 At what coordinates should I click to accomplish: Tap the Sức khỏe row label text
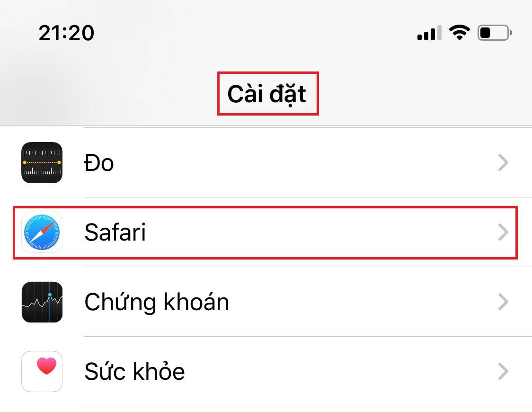coord(134,371)
